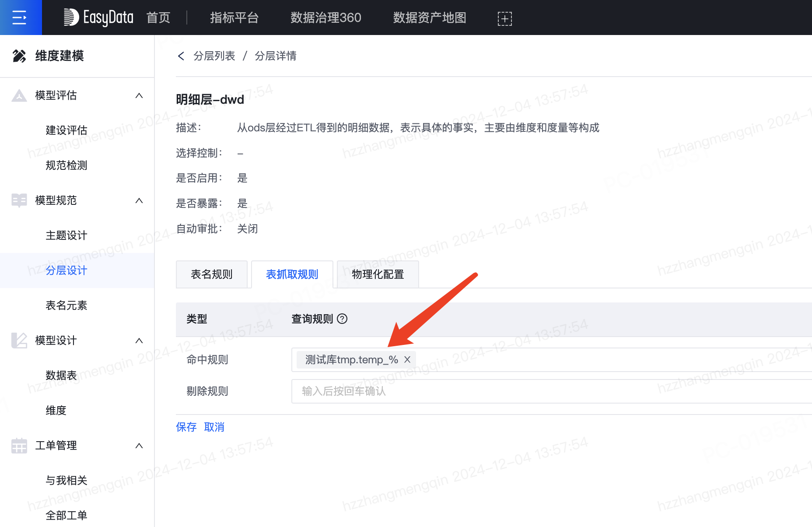Open 全部工单 in the sidebar
Screen dimensions: 812x527
(66, 516)
